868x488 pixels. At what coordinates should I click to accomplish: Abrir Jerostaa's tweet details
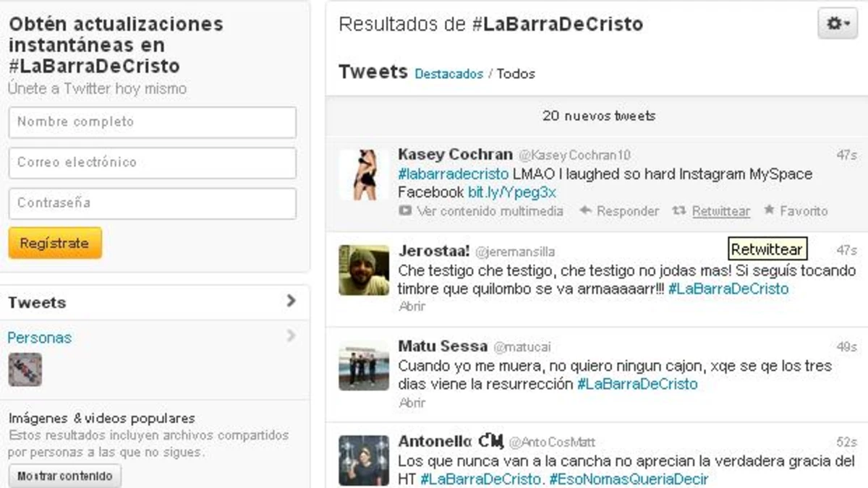[412, 307]
